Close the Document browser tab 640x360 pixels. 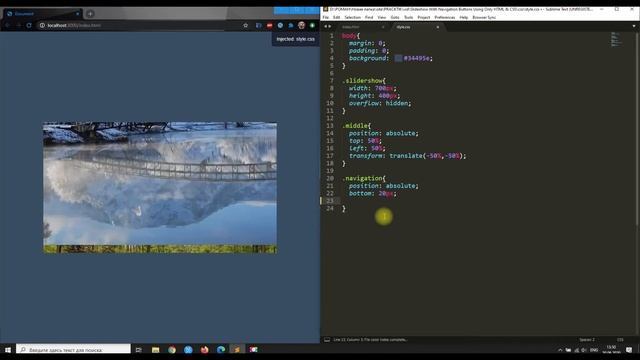pos(78,14)
